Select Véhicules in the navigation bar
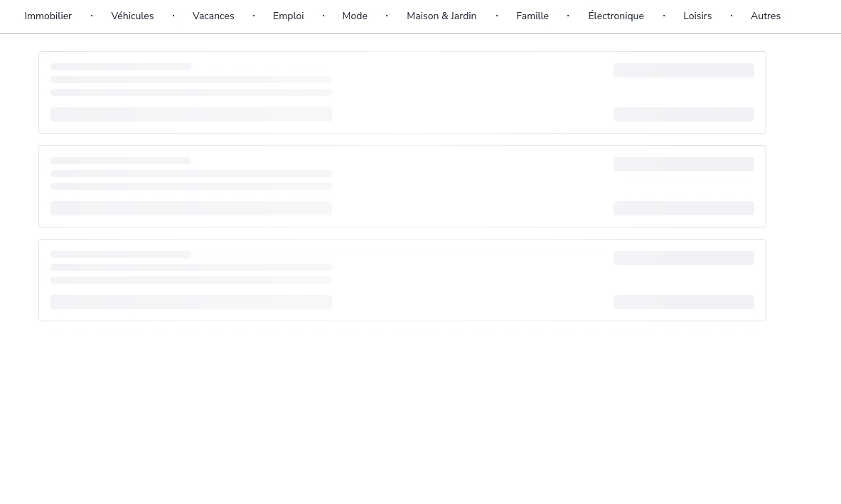Viewport: 841px width, 504px height. 132,16
